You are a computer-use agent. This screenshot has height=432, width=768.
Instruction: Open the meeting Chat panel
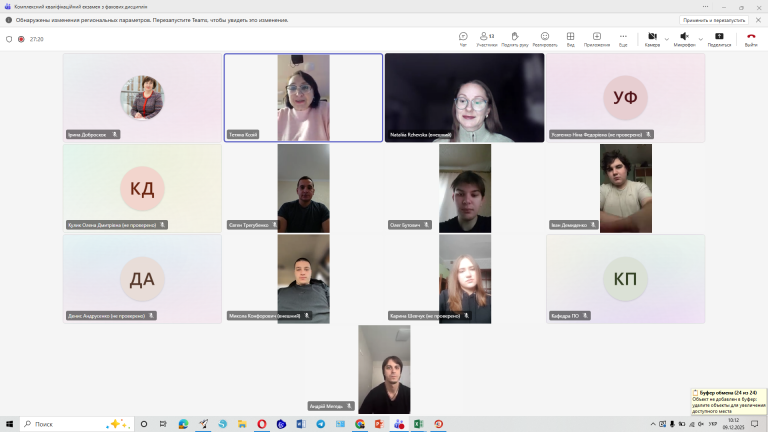pyautogui.click(x=463, y=38)
